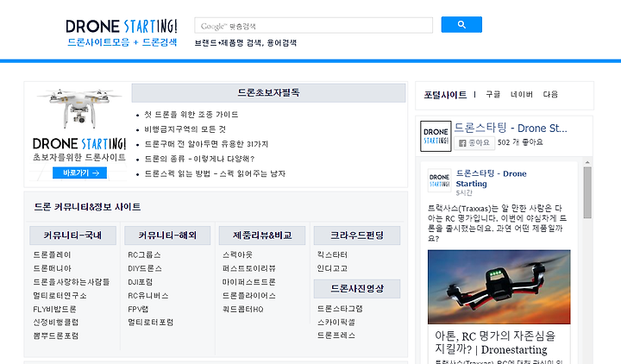Click the blue magnifier search button
This screenshot has height=364, width=621.
point(461,24)
